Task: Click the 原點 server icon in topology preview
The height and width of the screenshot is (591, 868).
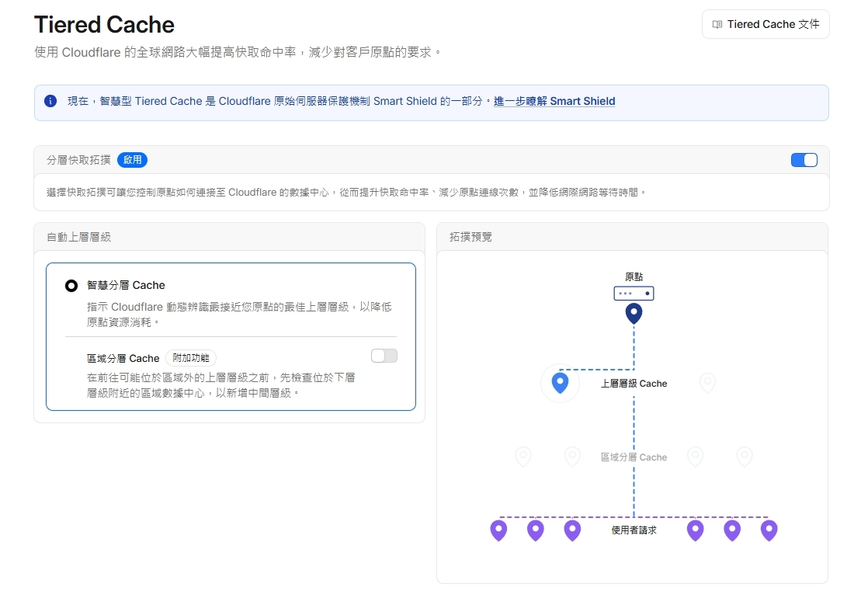Action: click(634, 293)
